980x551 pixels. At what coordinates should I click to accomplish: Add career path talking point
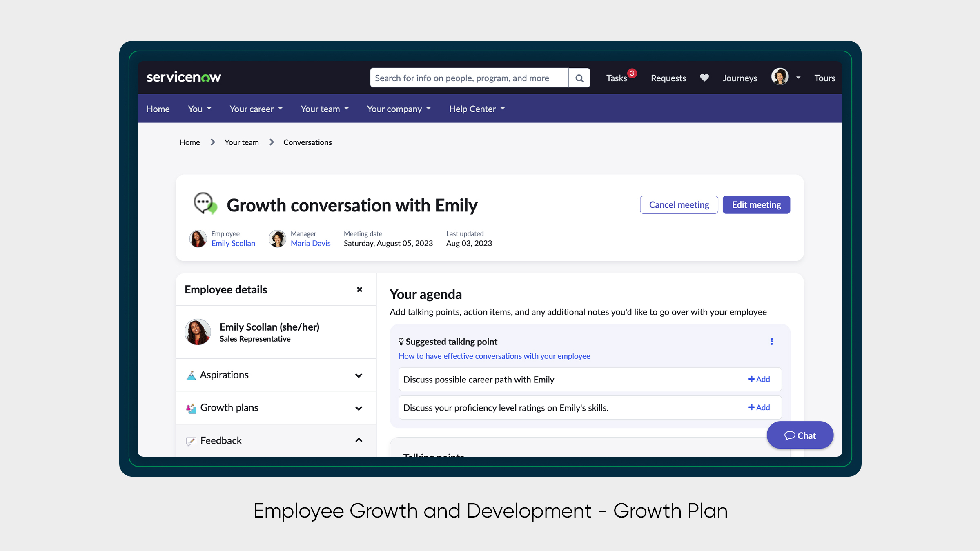tap(759, 379)
